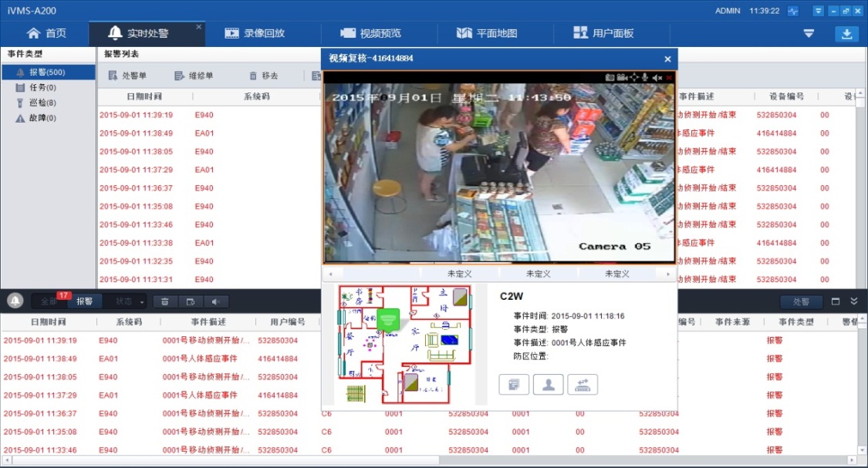Enable microphone talk in video window
This screenshot has width=868, height=468.
[x=645, y=77]
